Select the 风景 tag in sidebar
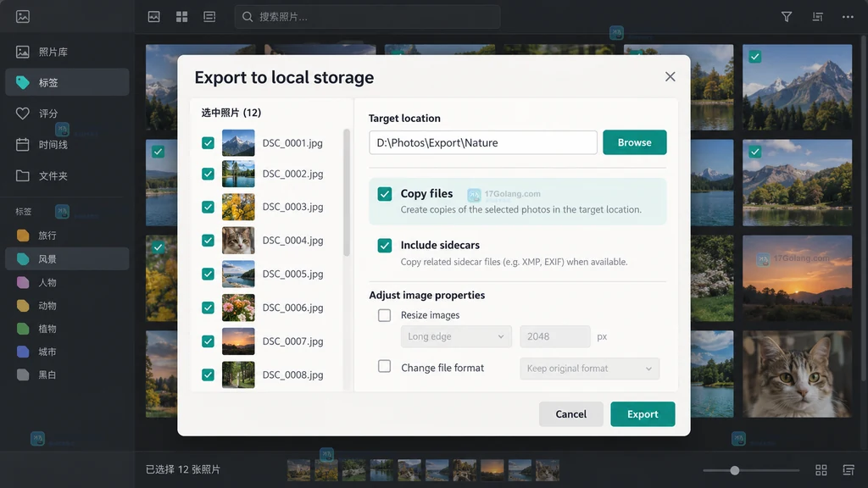 67,259
